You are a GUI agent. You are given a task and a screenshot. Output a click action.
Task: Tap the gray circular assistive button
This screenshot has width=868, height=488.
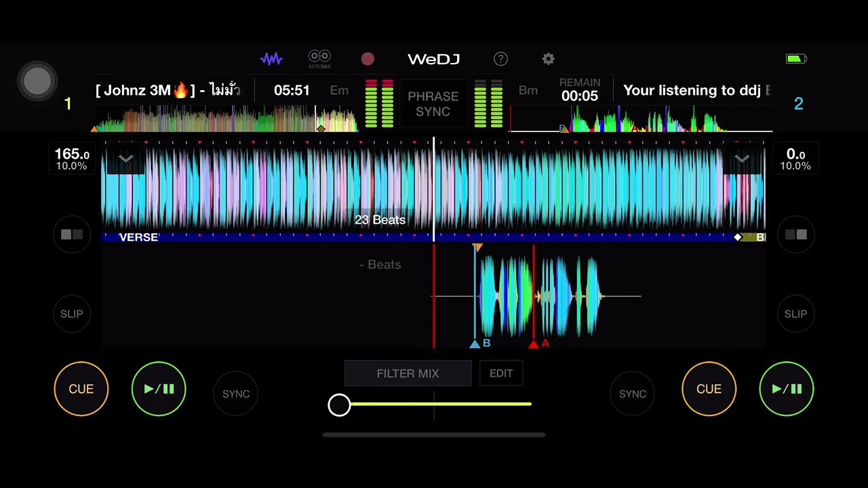(37, 81)
